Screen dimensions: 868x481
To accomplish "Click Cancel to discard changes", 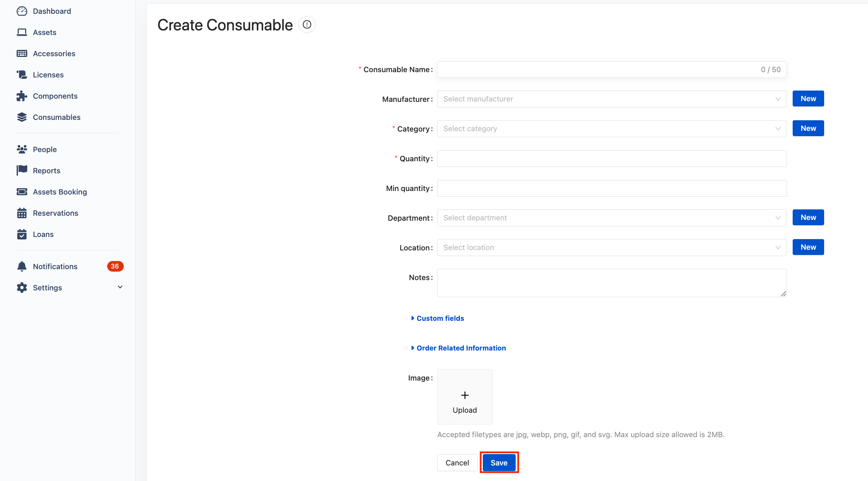I will [x=457, y=463].
